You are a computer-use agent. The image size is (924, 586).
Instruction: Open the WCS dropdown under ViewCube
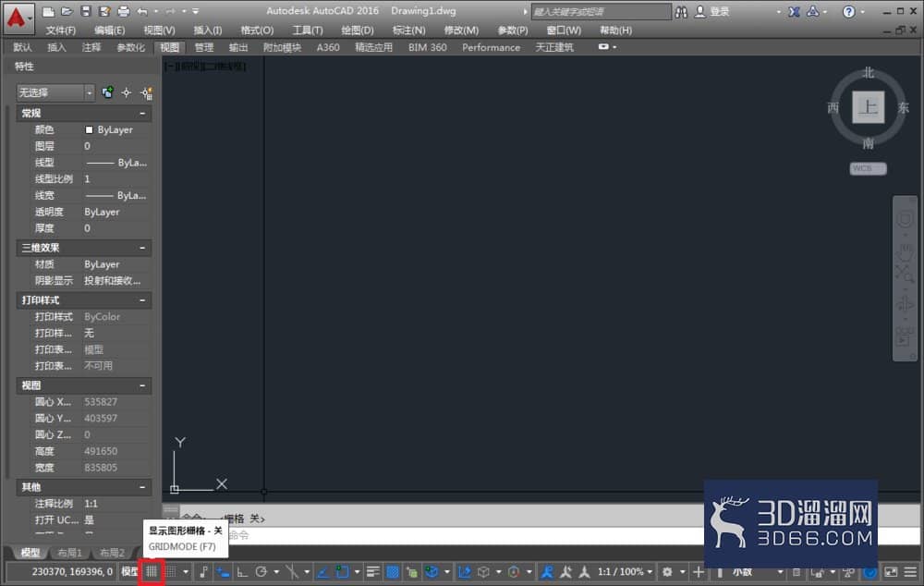[x=868, y=168]
